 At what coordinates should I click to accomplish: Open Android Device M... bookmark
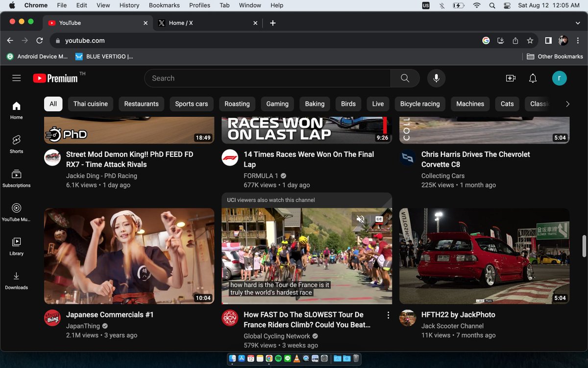(x=37, y=56)
